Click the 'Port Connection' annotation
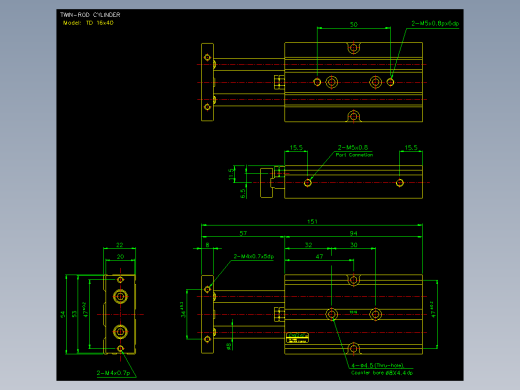Viewport: 520px width, 390px height. coord(354,155)
